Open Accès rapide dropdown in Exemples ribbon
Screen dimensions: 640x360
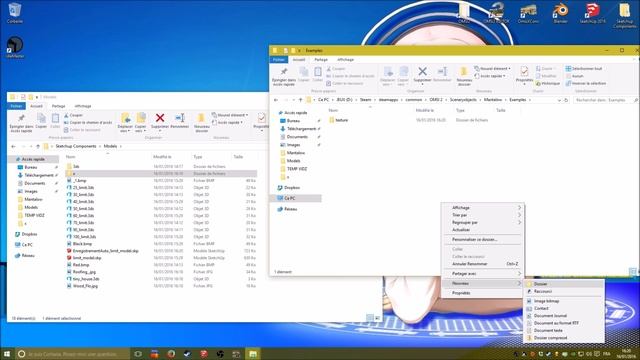pos(491,76)
